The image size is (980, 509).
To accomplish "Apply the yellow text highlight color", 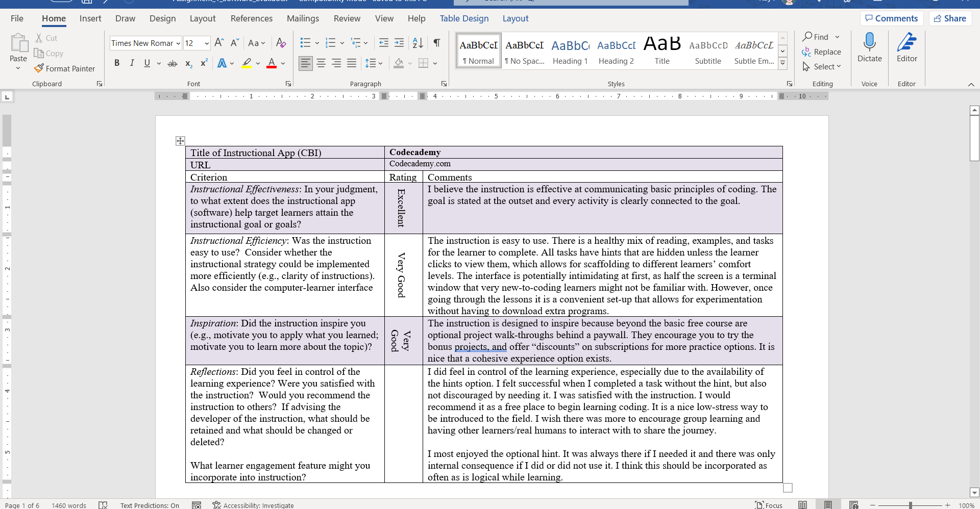I will point(247,63).
